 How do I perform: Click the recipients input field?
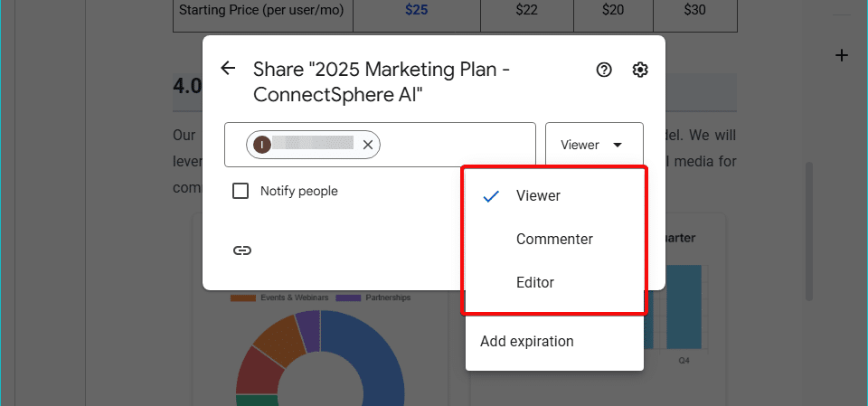click(x=380, y=145)
